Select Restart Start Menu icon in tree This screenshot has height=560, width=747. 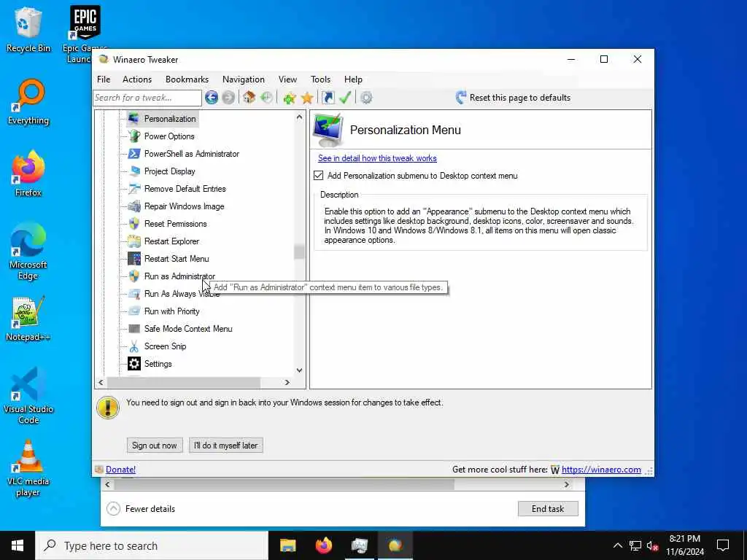pyautogui.click(x=134, y=259)
